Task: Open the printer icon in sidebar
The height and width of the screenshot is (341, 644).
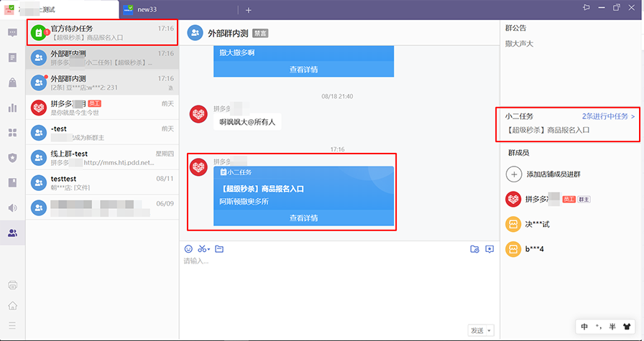Action: point(13,285)
